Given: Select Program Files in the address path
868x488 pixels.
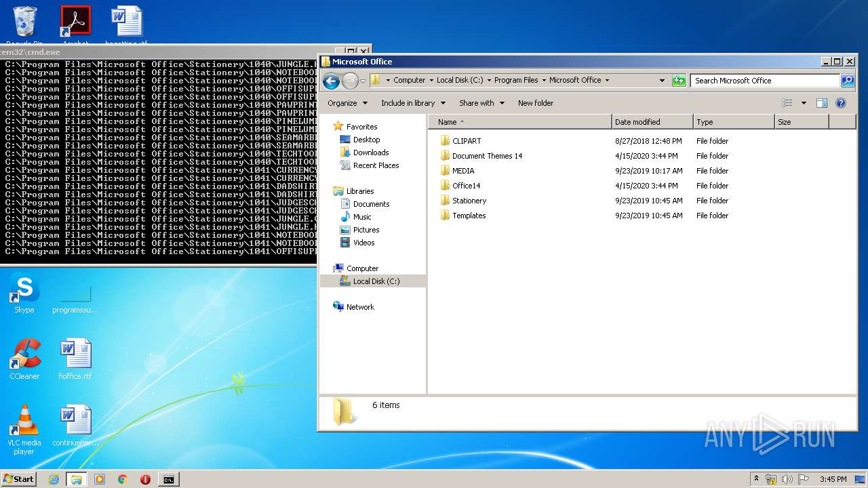Looking at the screenshot, I should coord(516,80).
